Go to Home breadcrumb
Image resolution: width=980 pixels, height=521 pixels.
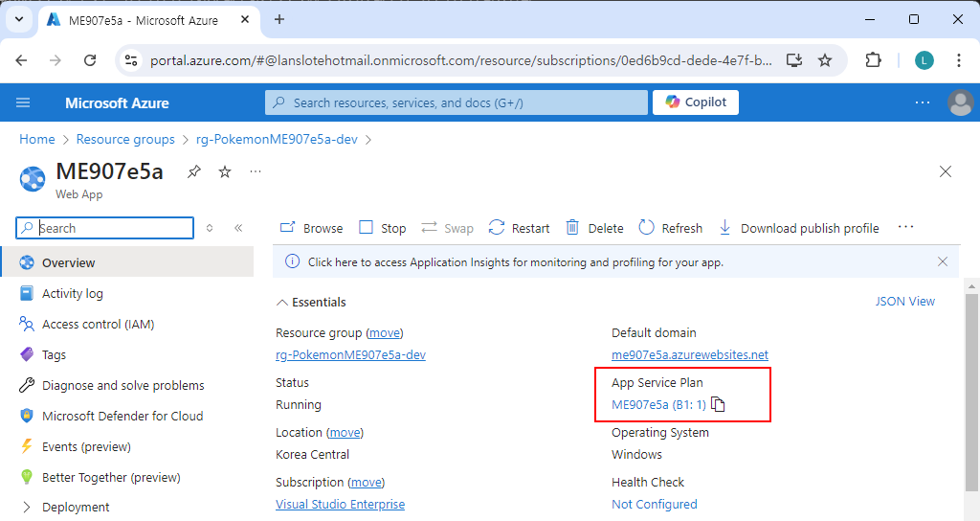point(37,139)
